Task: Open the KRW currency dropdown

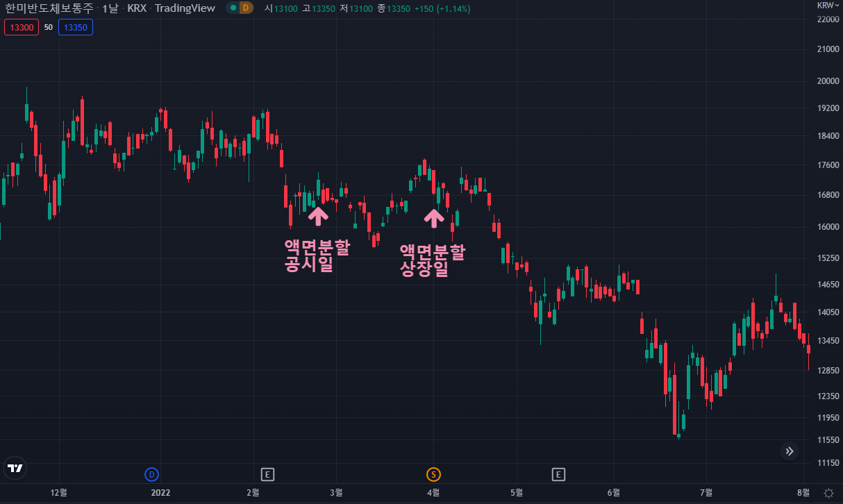Action: coord(828,6)
